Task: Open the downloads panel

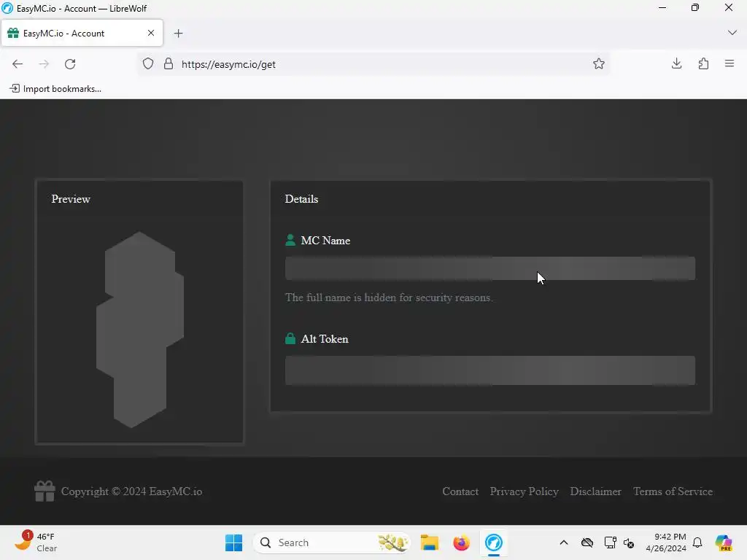Action: [x=676, y=63]
